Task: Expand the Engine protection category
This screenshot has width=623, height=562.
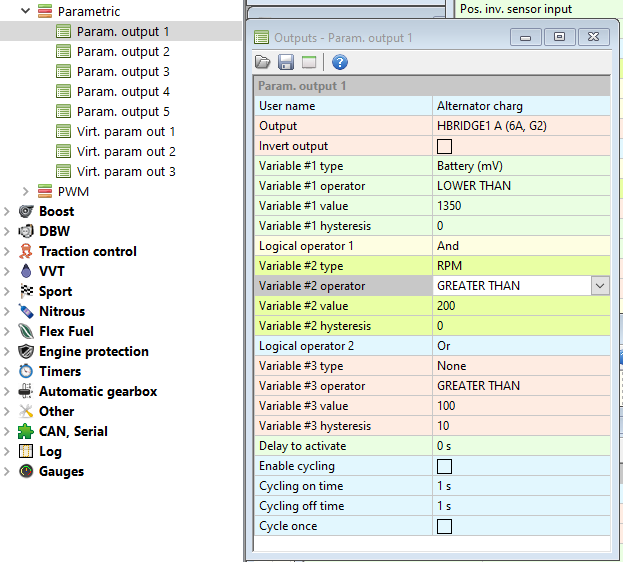Action: [x=6, y=351]
